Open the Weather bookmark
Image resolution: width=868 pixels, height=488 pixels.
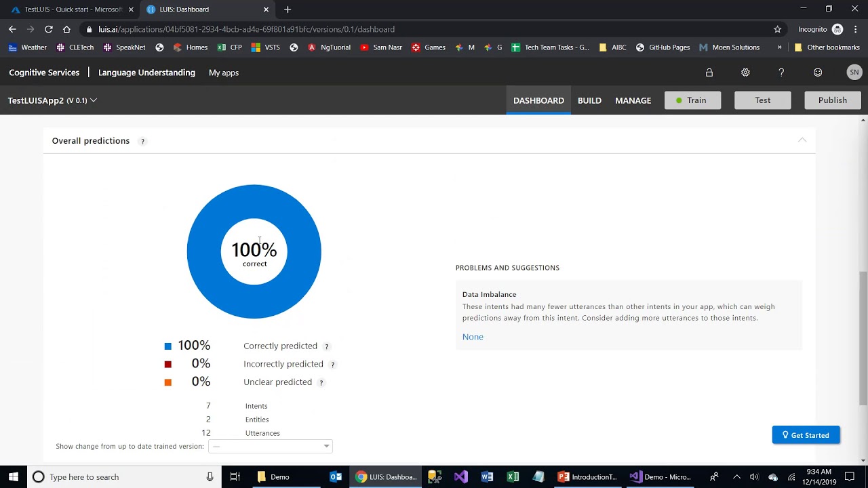pyautogui.click(x=27, y=47)
